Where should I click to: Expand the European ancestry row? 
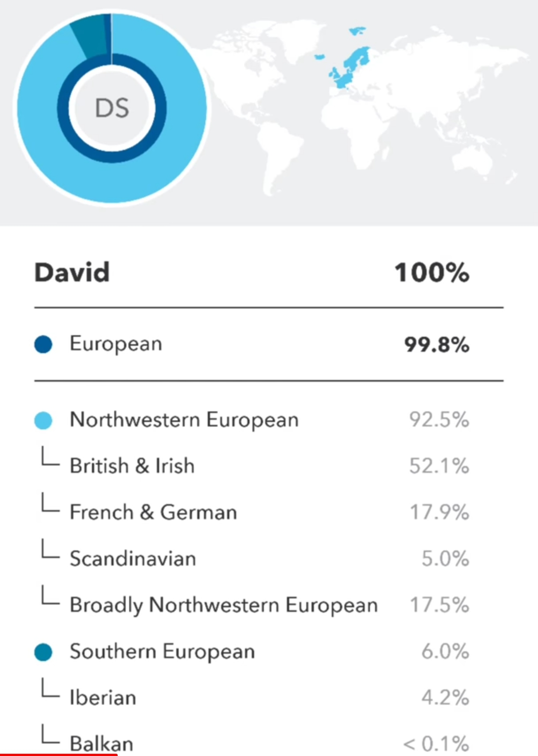tap(116, 344)
